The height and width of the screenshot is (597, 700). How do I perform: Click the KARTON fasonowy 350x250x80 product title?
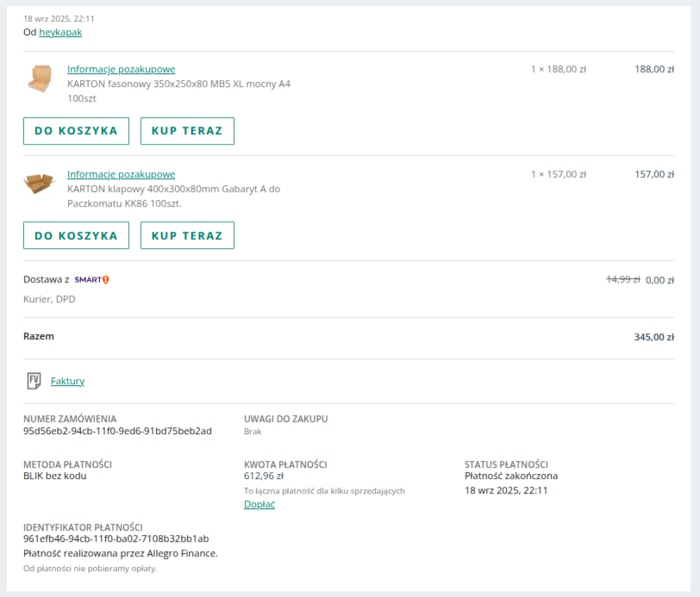[178, 84]
